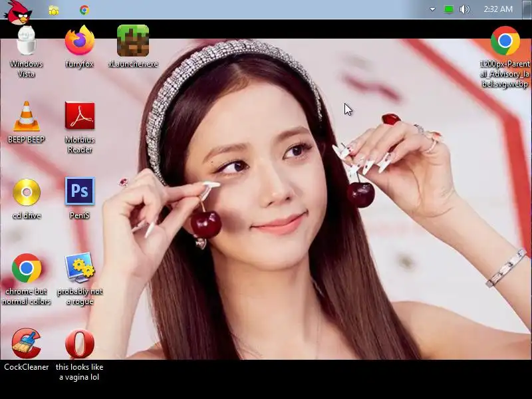Launch Chrome from the taskbar

tap(84, 10)
